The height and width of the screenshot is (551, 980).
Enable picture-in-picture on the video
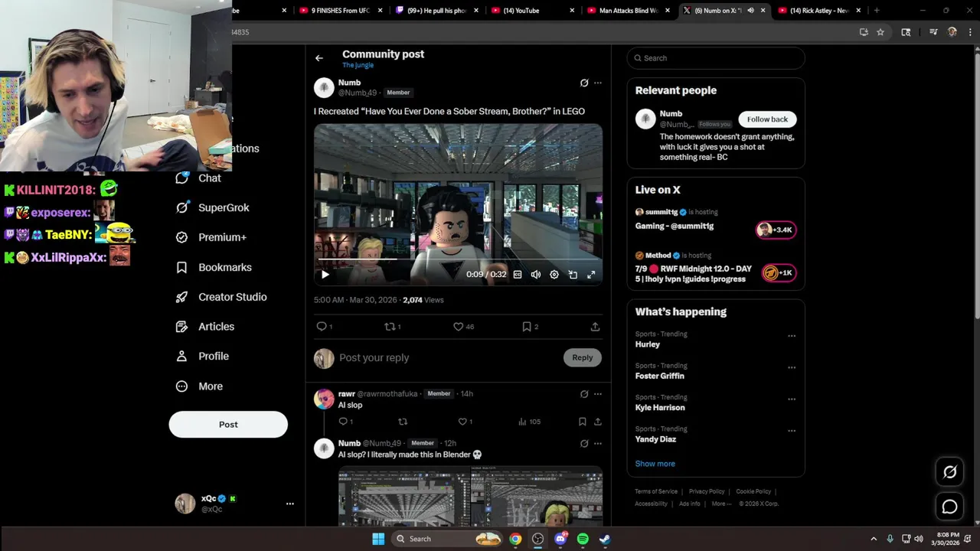click(x=573, y=274)
